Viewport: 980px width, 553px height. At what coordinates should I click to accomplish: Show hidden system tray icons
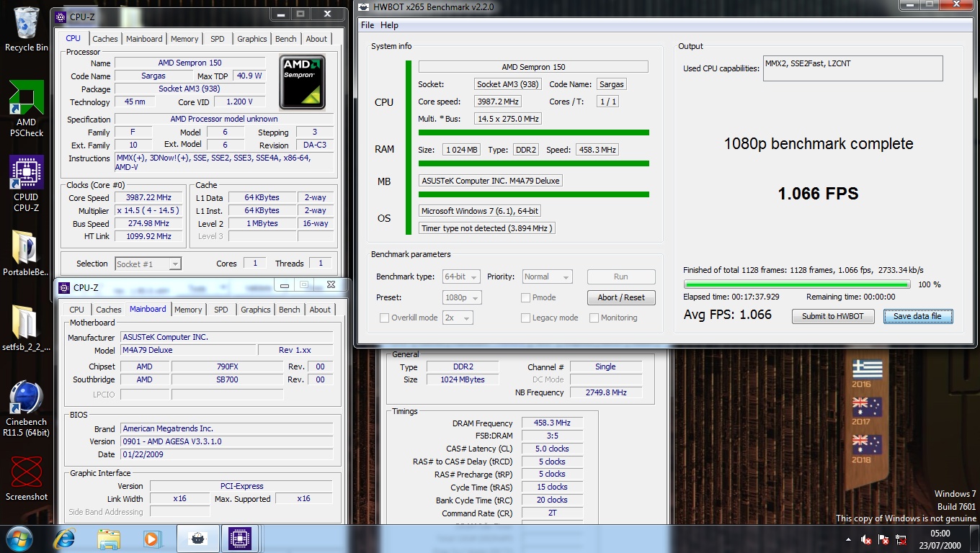[849, 539]
